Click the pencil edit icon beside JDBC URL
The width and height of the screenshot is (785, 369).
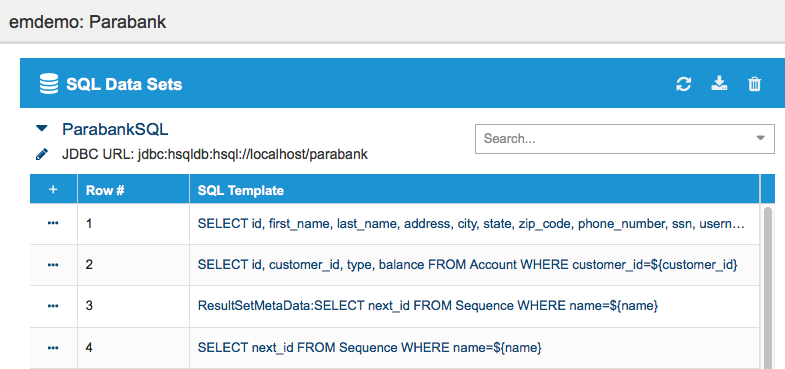pyautogui.click(x=42, y=155)
